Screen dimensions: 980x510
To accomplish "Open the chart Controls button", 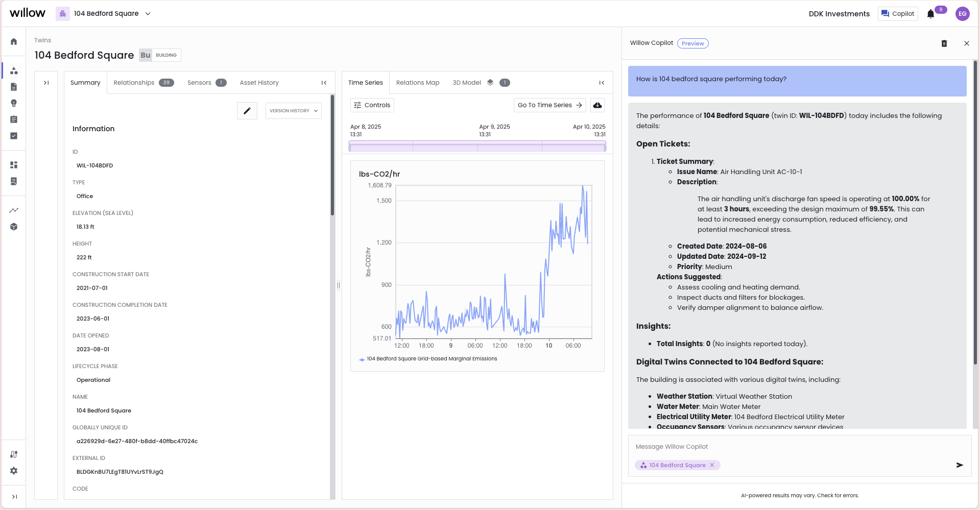I will coord(372,105).
